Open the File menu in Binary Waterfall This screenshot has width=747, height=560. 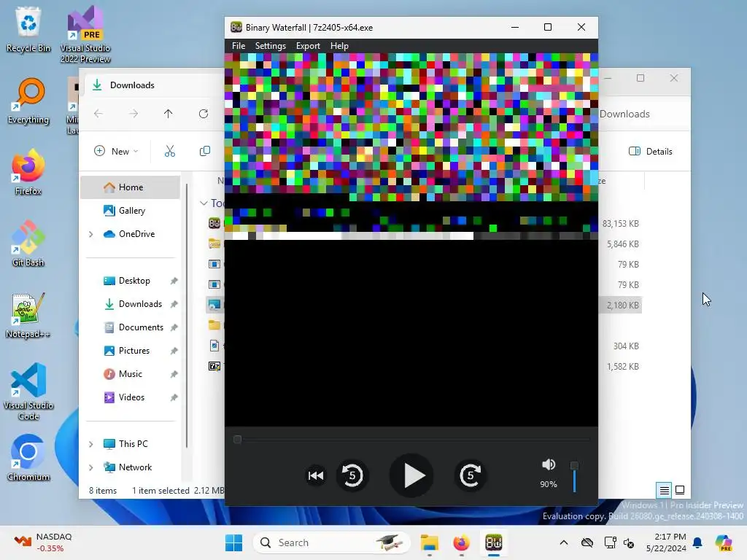(239, 46)
